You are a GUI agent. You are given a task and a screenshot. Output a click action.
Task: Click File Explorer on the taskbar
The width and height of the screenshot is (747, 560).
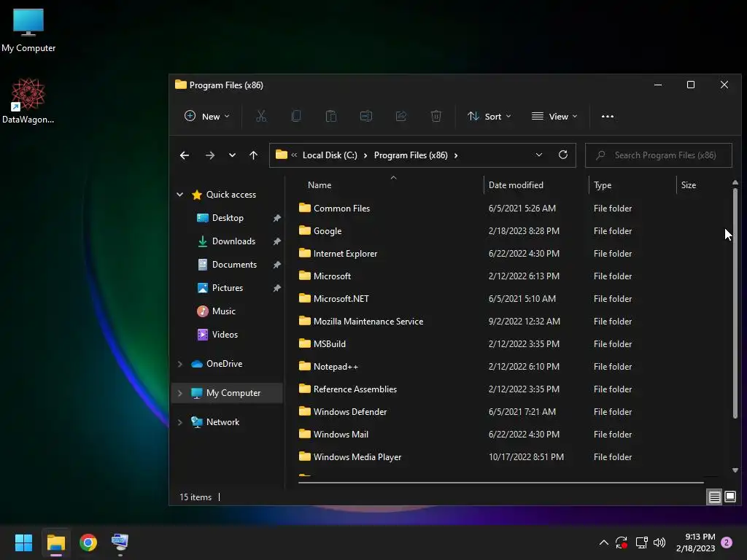pos(55,542)
